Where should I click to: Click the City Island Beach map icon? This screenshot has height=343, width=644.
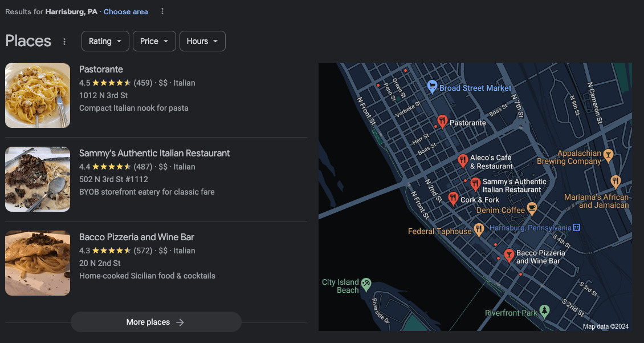(x=366, y=285)
